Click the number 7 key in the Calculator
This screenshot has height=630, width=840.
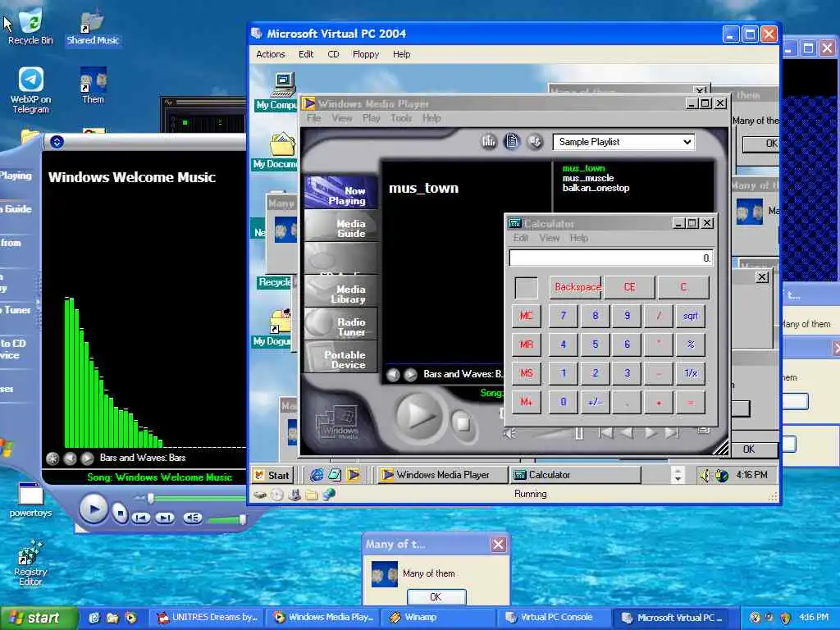point(563,316)
